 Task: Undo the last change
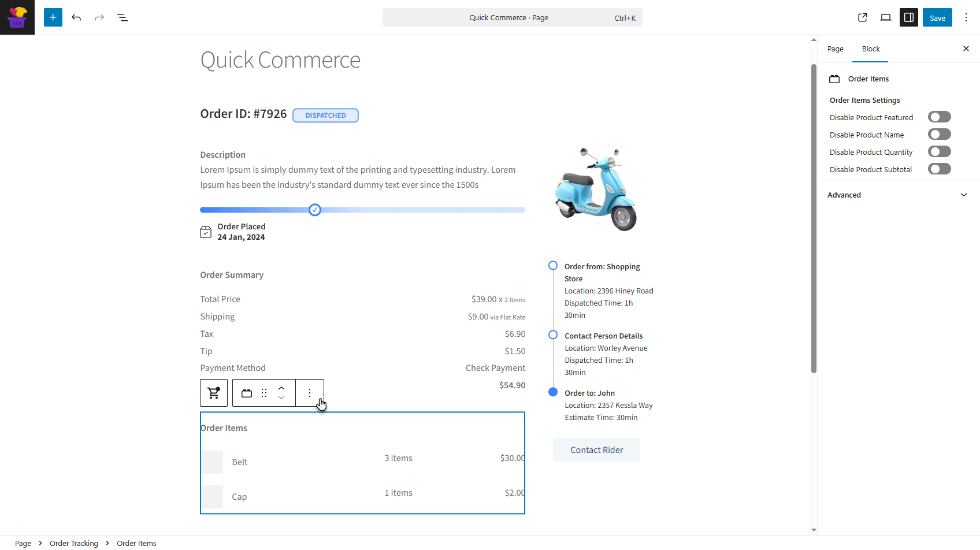click(x=76, y=17)
